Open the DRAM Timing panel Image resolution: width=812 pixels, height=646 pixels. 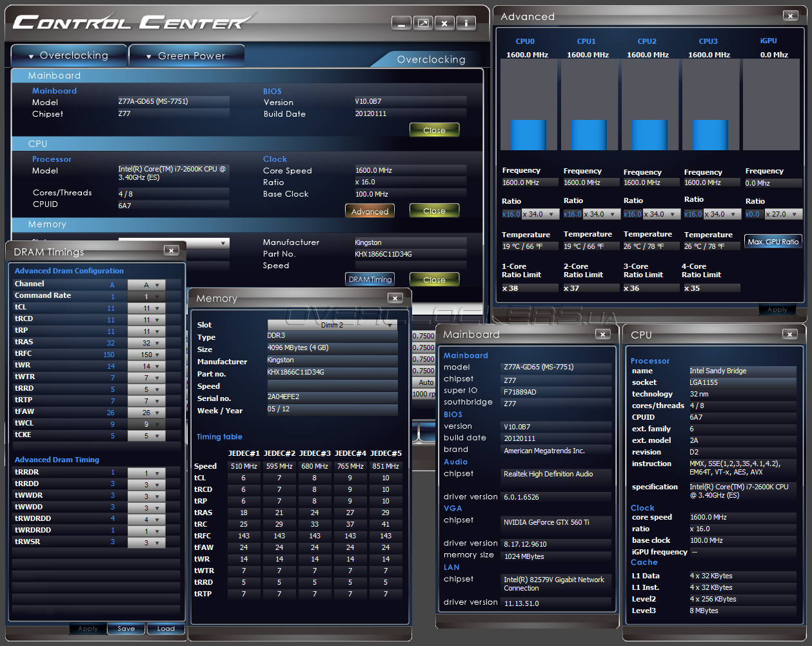(x=370, y=279)
